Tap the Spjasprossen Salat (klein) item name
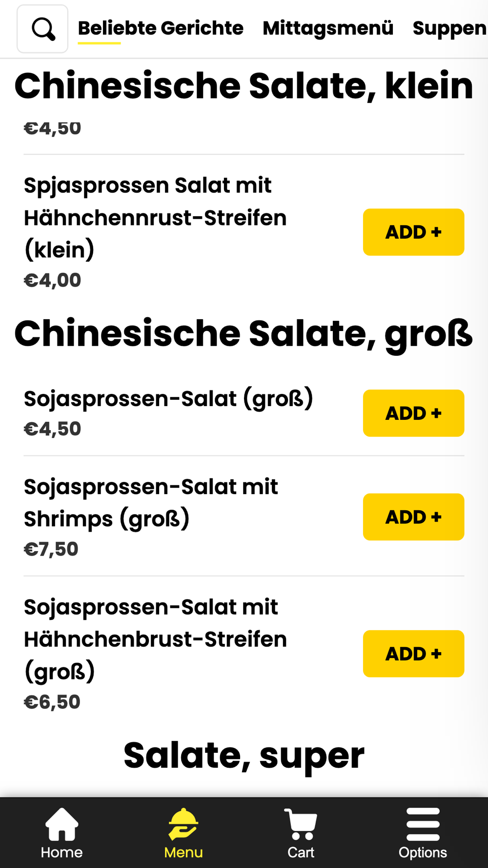This screenshot has width=488, height=868. point(155,217)
